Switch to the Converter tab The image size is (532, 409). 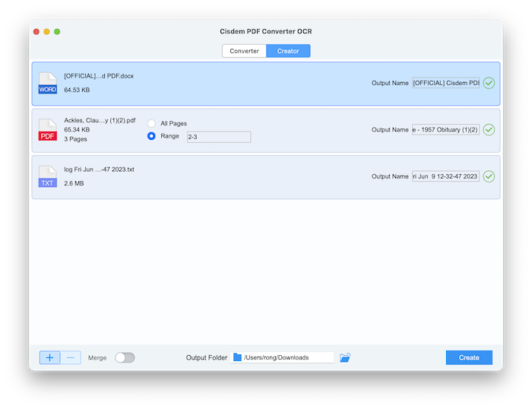[244, 51]
